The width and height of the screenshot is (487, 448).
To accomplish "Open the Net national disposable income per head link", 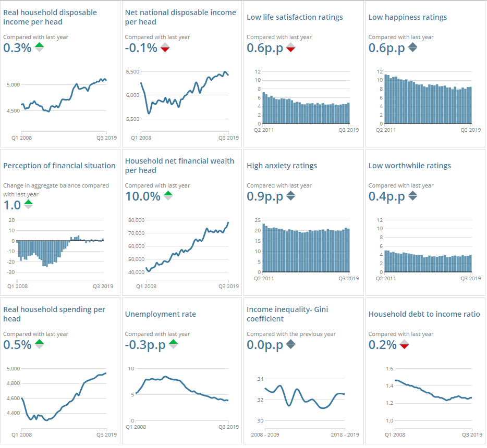I will pos(180,17).
